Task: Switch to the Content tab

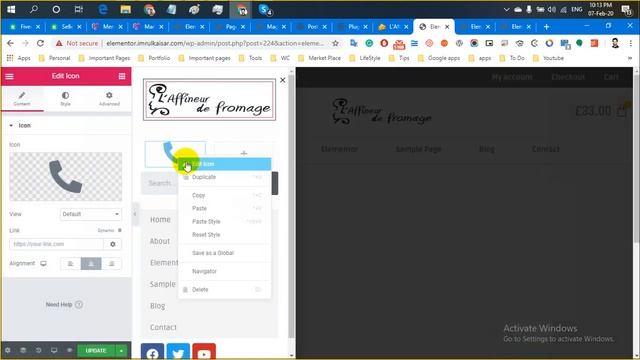Action: pyautogui.click(x=22, y=99)
